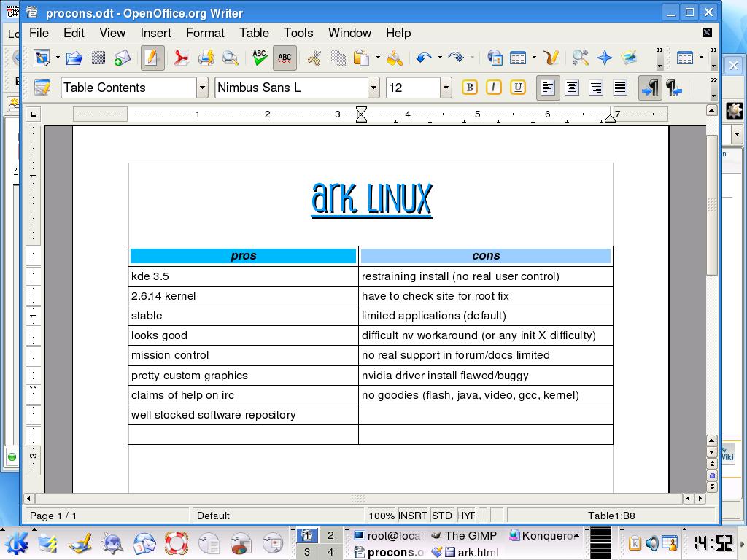
Task: Click the Redo arrow icon
Action: tap(456, 58)
